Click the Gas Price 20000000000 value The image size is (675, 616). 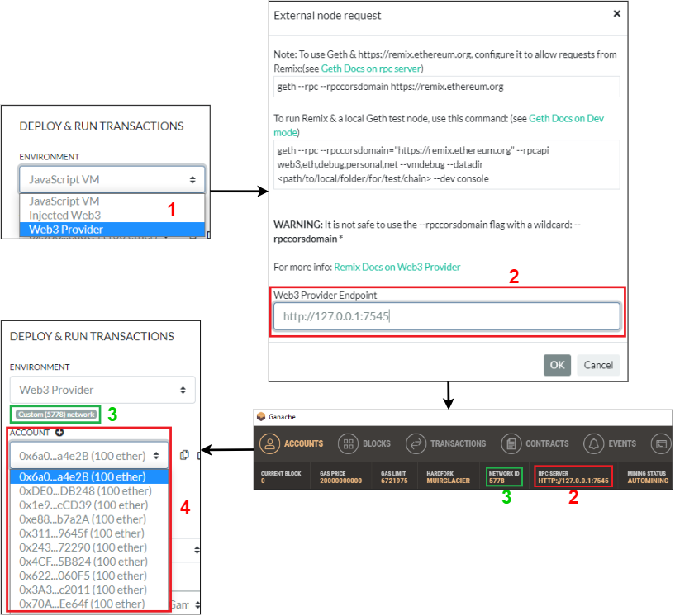coord(340,481)
